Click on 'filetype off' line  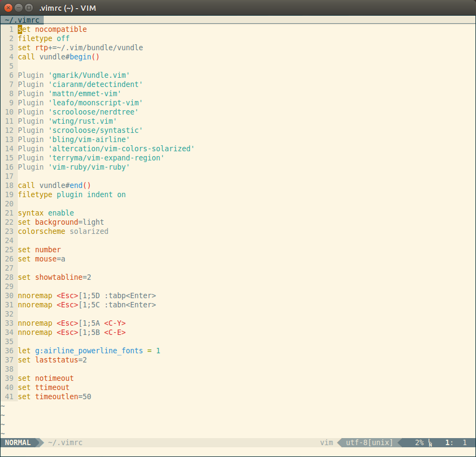[43, 38]
